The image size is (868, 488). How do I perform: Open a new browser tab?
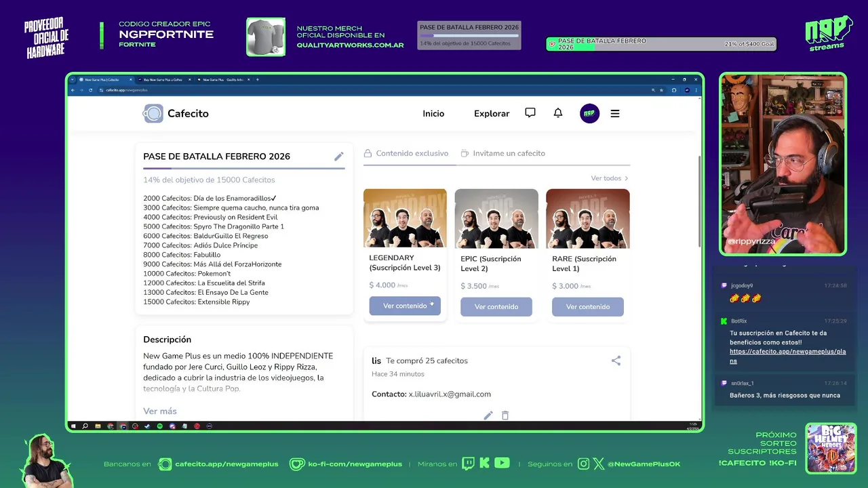point(258,79)
